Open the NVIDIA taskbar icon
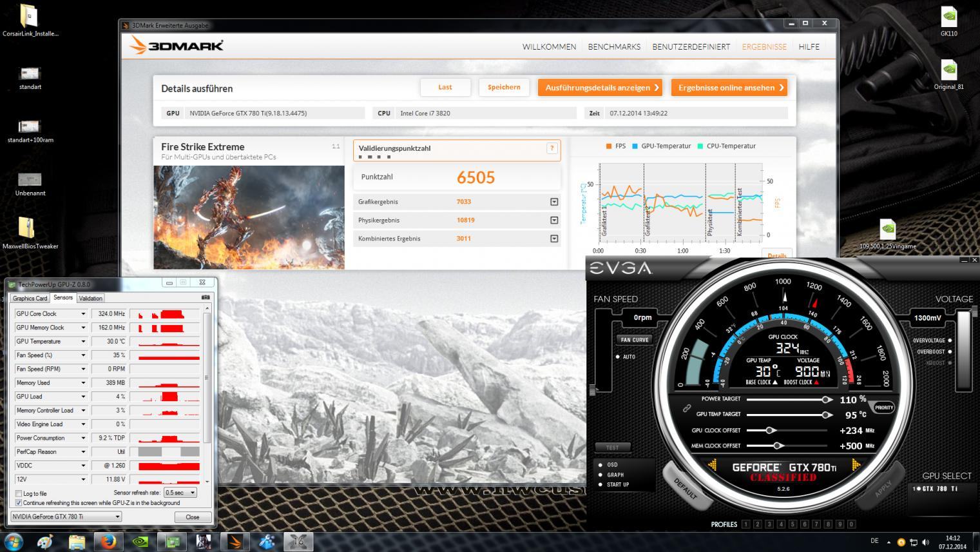Screen dimensions: 980x552 point(140,541)
